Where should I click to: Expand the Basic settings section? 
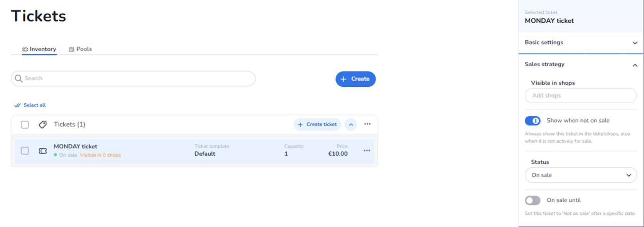pyautogui.click(x=635, y=43)
